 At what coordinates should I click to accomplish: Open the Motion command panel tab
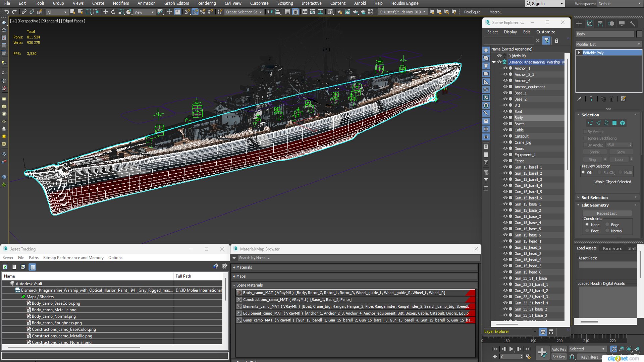[611, 23]
